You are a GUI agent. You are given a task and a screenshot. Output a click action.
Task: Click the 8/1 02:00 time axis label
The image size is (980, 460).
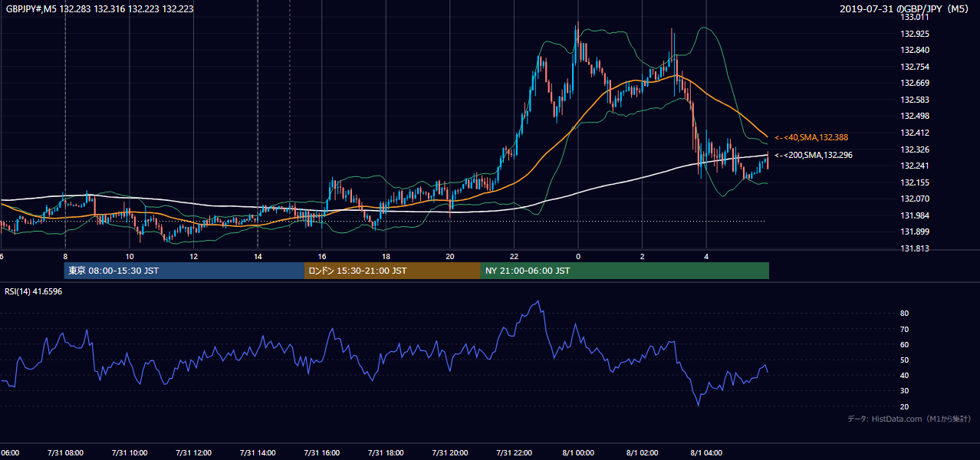(643, 453)
